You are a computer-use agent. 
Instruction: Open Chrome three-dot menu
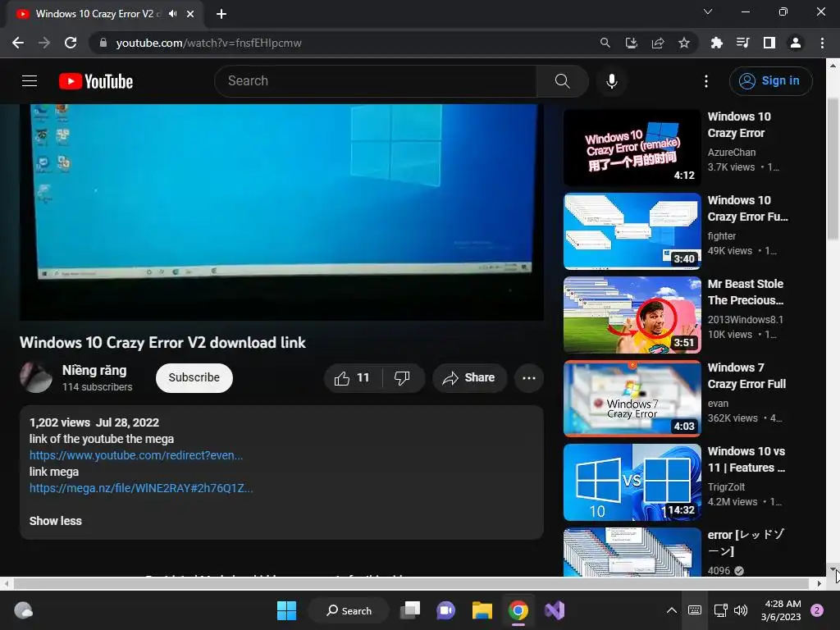pos(822,43)
